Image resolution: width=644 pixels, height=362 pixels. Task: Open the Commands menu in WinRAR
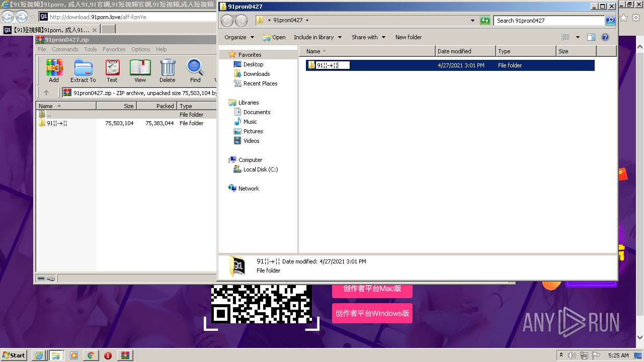pyautogui.click(x=65, y=49)
